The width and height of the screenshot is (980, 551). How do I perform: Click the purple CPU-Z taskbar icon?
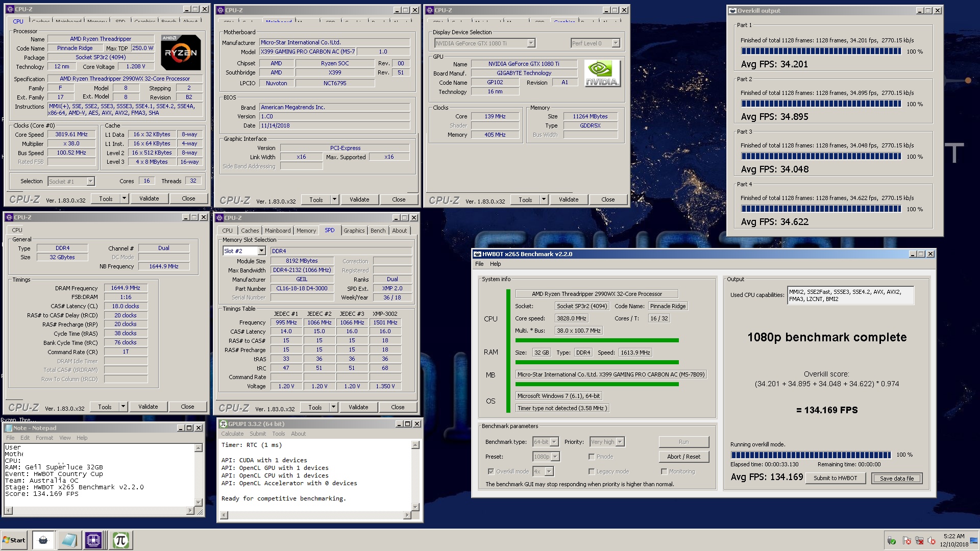point(93,540)
